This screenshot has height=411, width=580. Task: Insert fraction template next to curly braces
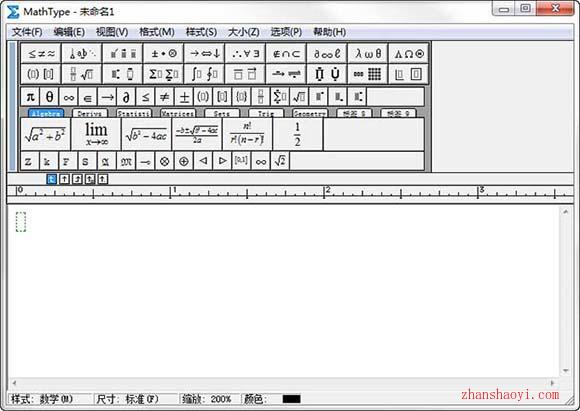pyautogui.click(x=261, y=97)
